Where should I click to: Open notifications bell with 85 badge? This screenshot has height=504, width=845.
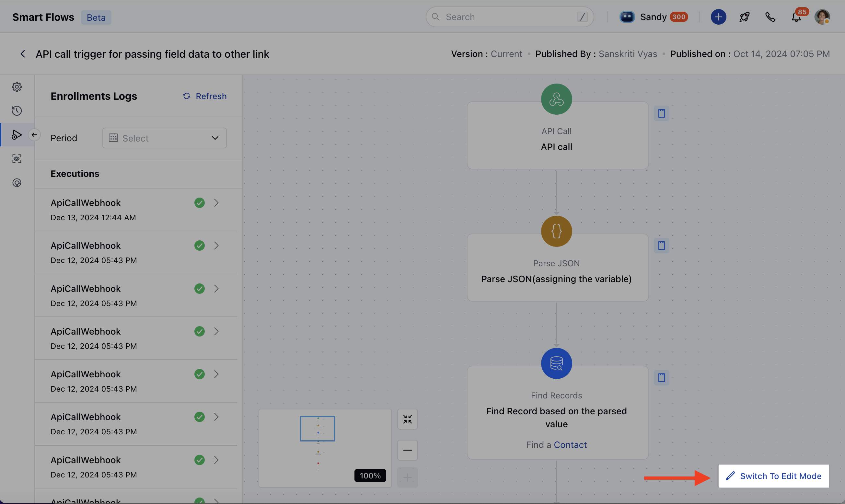(796, 17)
